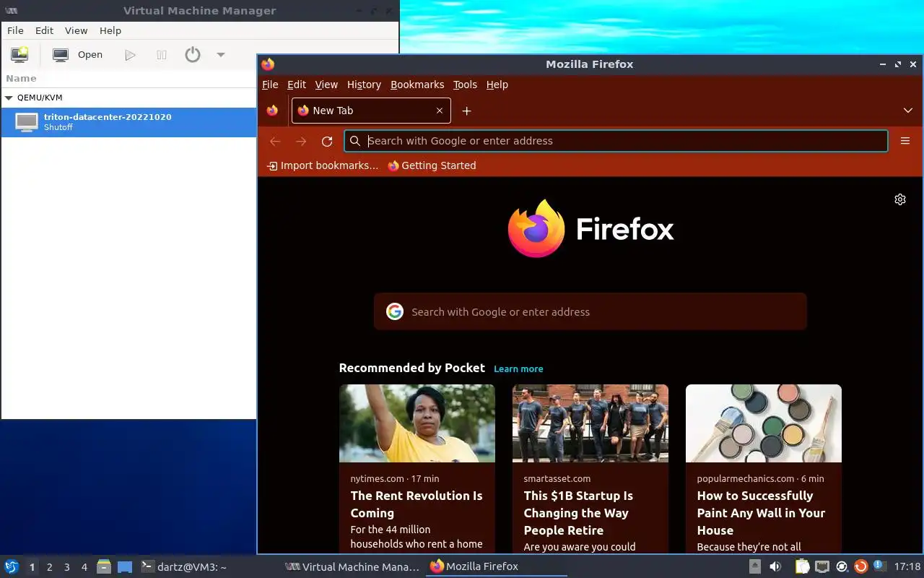
Task: Open a new tab with the plus button
Action: [x=466, y=111]
